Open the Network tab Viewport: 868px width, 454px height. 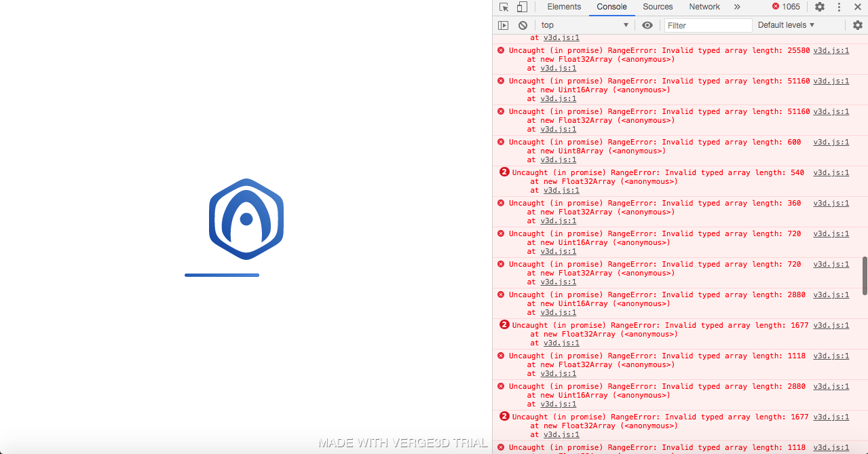704,7
